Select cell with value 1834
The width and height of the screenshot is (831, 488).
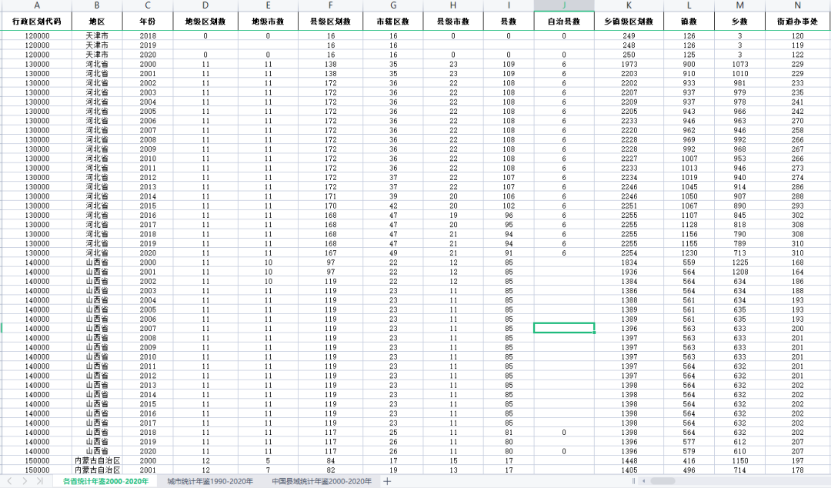(x=629, y=262)
